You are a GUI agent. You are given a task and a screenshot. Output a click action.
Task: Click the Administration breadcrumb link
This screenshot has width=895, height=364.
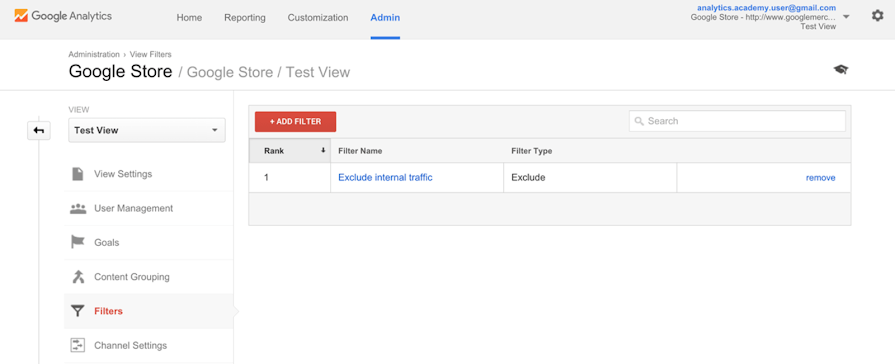click(94, 54)
